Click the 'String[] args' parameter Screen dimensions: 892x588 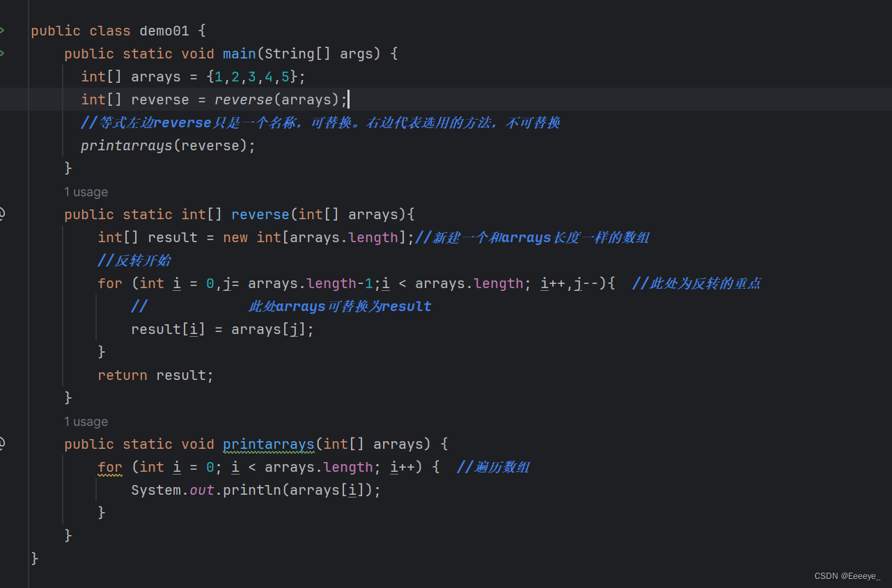point(319,54)
